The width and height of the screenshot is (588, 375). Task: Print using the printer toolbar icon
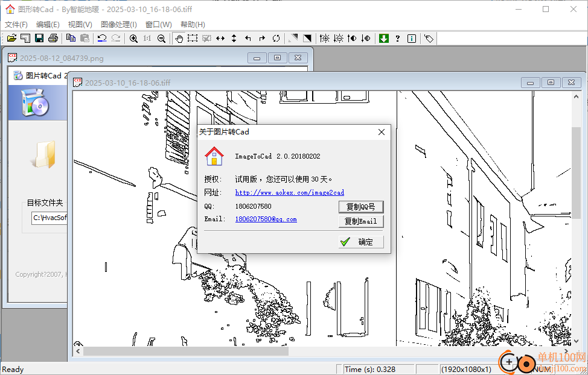[x=53, y=38]
